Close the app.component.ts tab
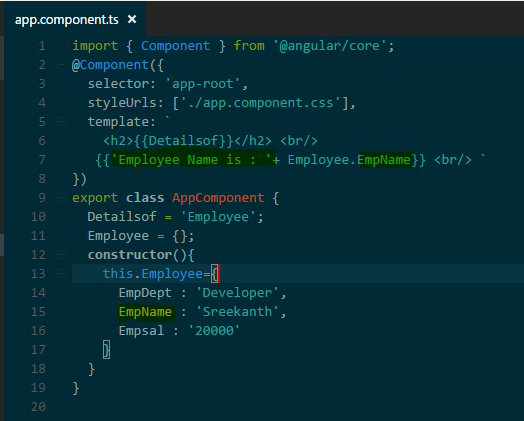The image size is (524, 421). tap(132, 19)
